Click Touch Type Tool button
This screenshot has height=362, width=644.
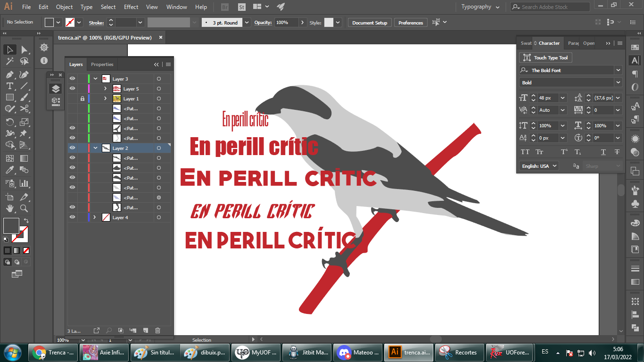coord(546,58)
